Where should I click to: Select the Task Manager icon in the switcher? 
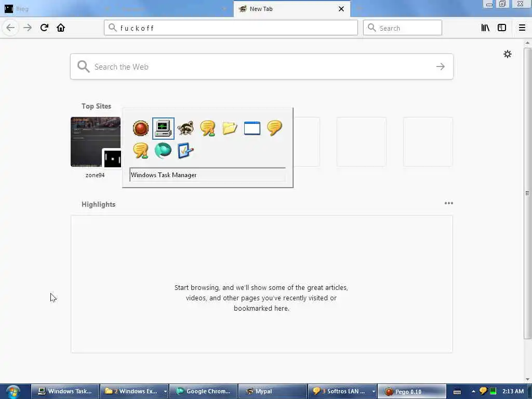click(x=163, y=128)
